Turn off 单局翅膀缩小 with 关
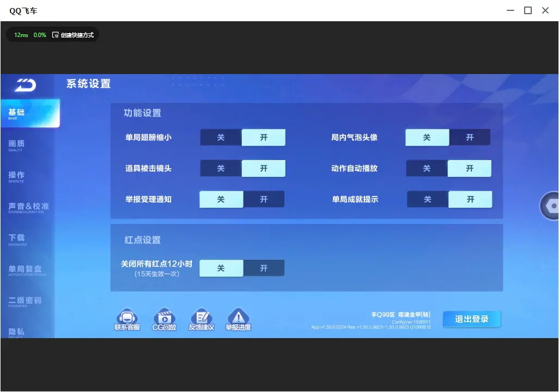This screenshot has width=559, height=392. 221,138
